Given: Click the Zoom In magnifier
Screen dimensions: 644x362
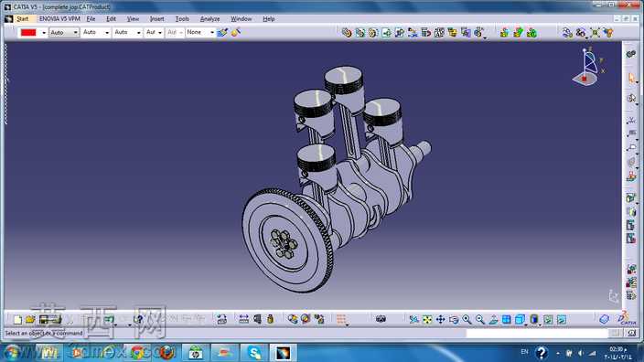Looking at the screenshot, I should tap(467, 319).
